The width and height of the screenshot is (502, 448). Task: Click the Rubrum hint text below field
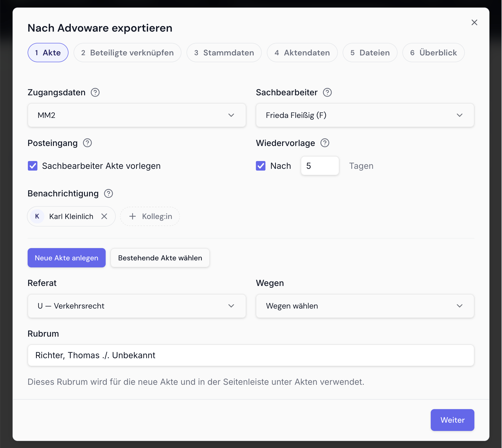(x=196, y=382)
